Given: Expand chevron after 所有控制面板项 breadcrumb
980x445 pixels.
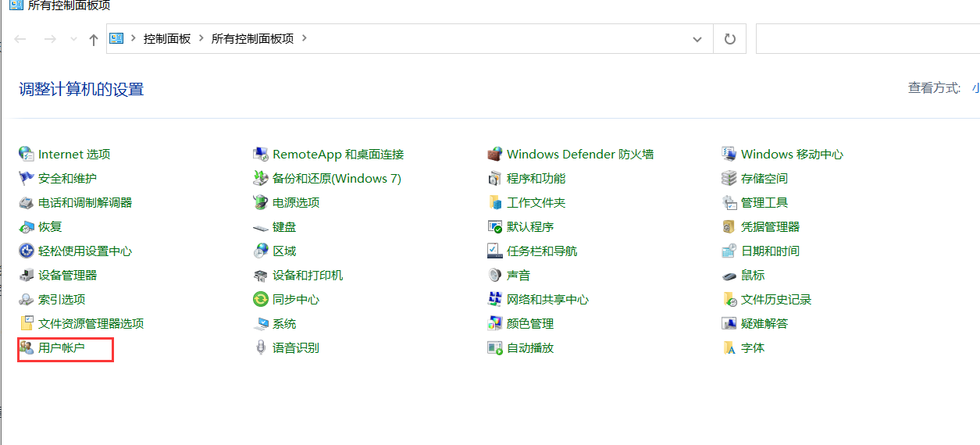Looking at the screenshot, I should pyautogui.click(x=305, y=38).
